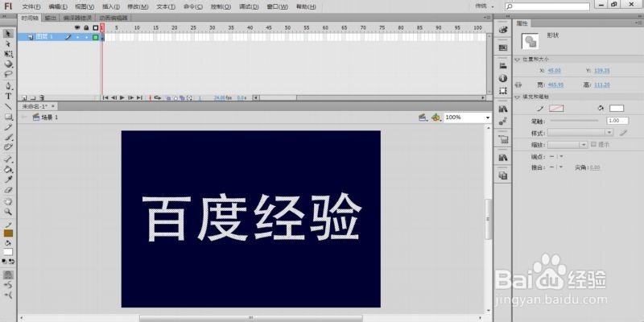Select the Hand tool

point(8,202)
